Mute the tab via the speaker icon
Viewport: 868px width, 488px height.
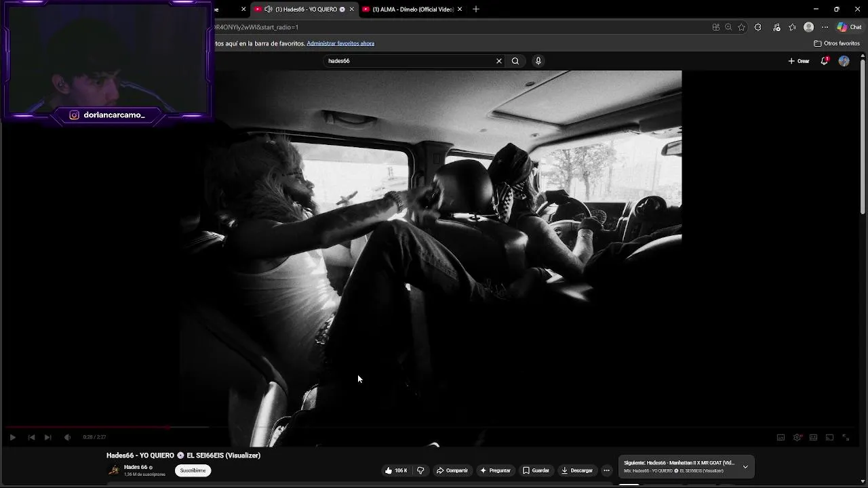click(x=268, y=9)
